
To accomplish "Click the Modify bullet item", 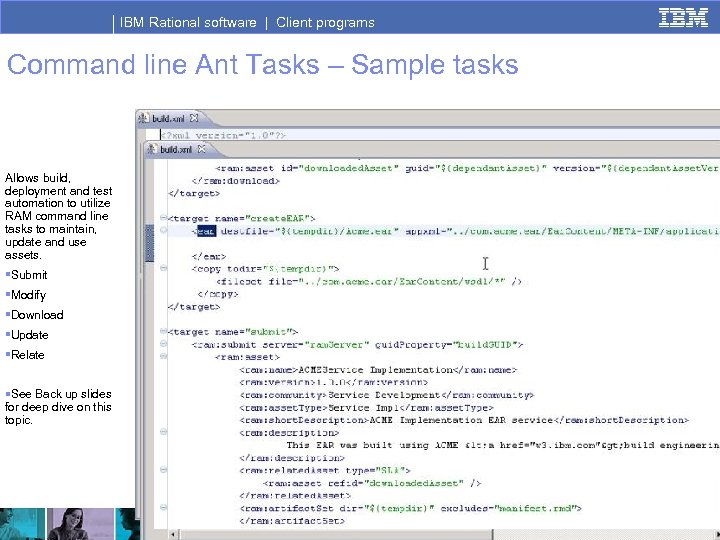I will click(x=26, y=295).
